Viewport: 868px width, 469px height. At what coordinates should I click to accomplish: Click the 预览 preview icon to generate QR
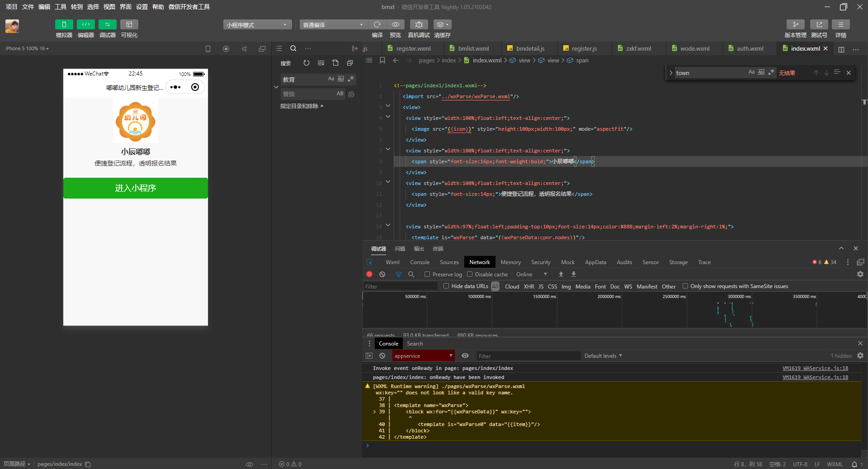click(395, 24)
